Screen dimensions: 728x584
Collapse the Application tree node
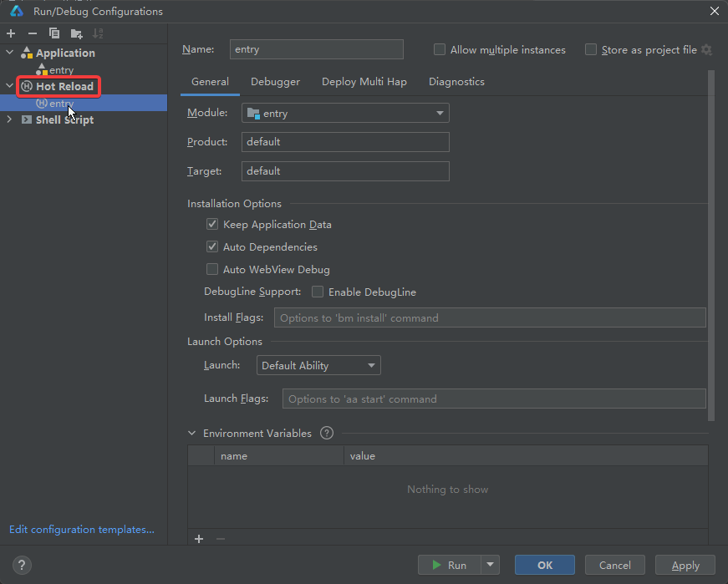[x=9, y=53]
